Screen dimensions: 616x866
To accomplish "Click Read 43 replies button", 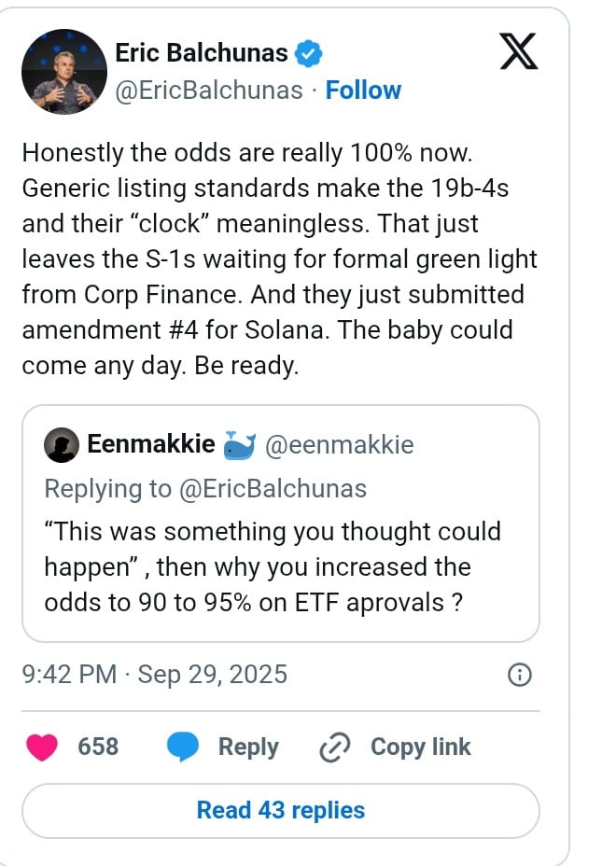I will tap(280, 810).
